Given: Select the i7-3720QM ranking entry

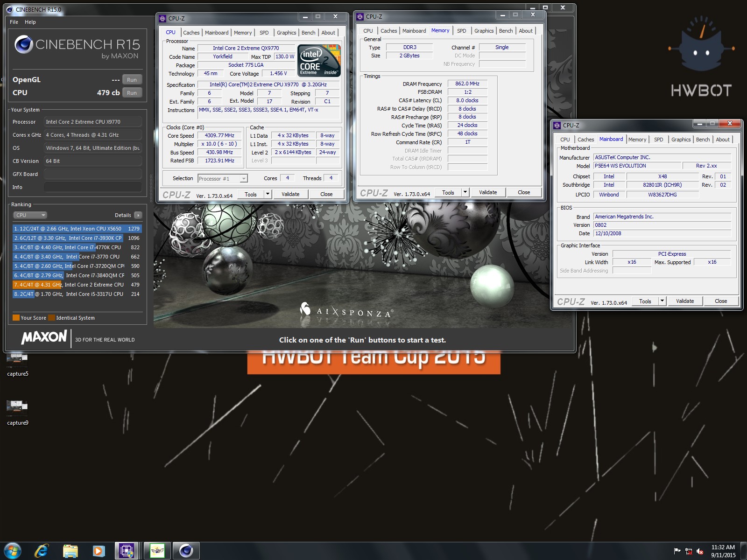Looking at the screenshot, I should point(77,266).
